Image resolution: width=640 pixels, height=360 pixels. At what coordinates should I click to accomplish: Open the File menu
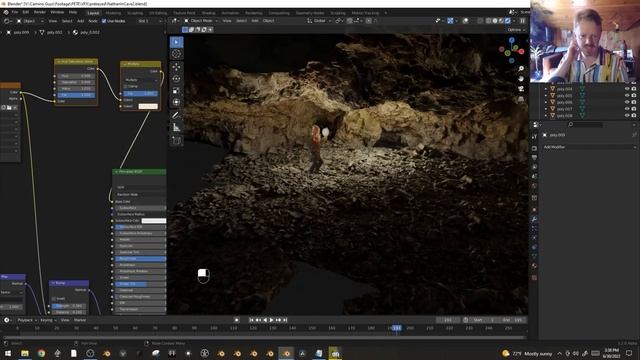click(x=15, y=12)
